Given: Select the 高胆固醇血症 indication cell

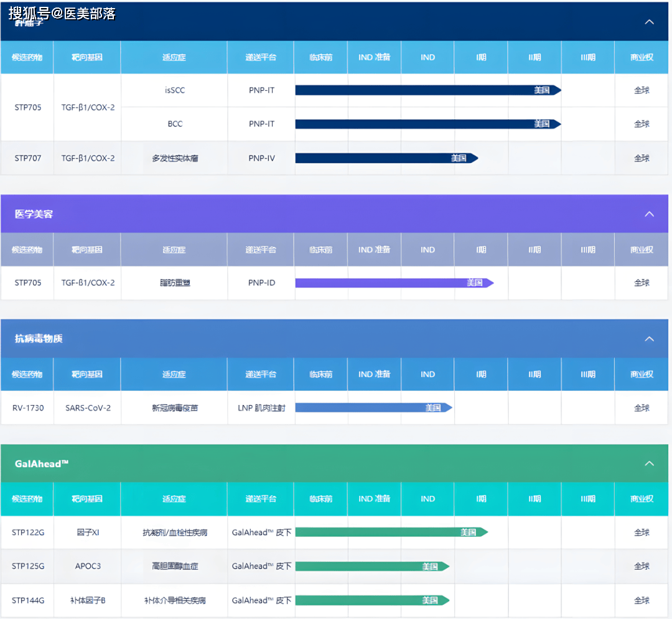Looking at the screenshot, I should tap(174, 566).
